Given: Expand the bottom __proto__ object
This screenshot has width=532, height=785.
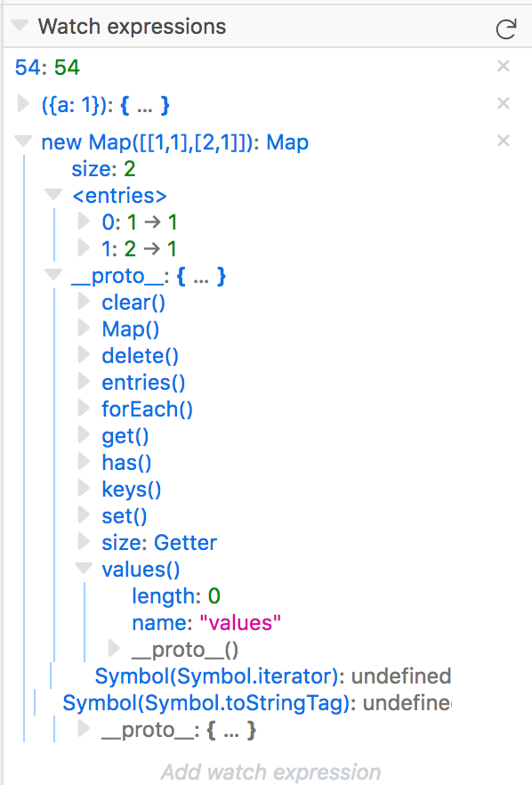Looking at the screenshot, I should coord(83,729).
